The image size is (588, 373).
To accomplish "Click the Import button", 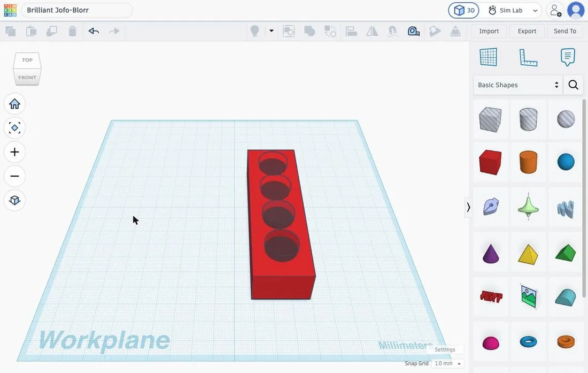I will click(489, 31).
